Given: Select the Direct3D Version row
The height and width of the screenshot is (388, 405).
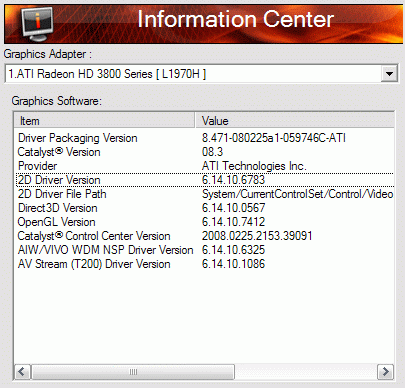Looking at the screenshot, I should (x=205, y=208).
